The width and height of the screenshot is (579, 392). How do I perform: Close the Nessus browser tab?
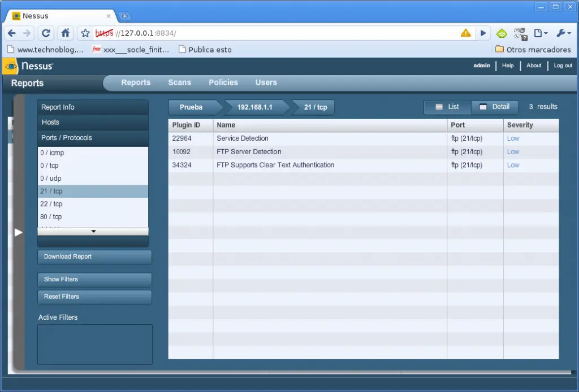pos(108,16)
